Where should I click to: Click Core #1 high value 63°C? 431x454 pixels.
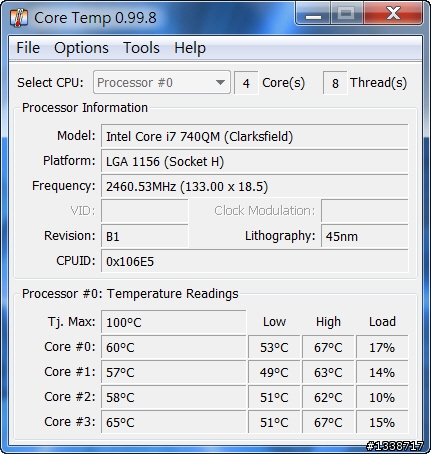(328, 372)
